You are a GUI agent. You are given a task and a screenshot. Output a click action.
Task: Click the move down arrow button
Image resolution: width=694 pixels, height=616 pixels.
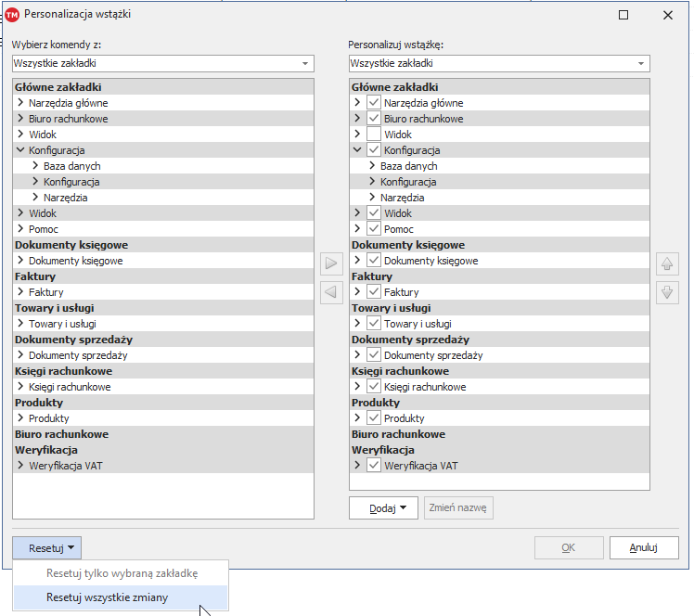coord(667,293)
